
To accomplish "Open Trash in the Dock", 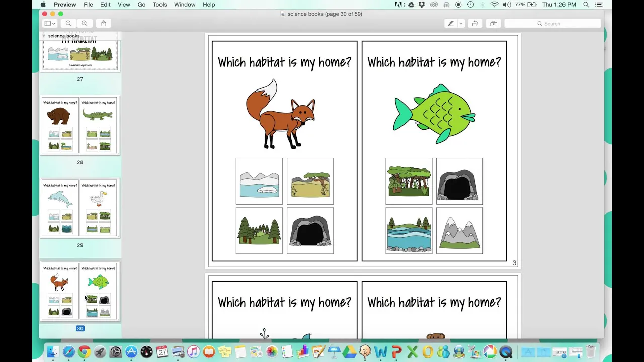I will click(591, 352).
